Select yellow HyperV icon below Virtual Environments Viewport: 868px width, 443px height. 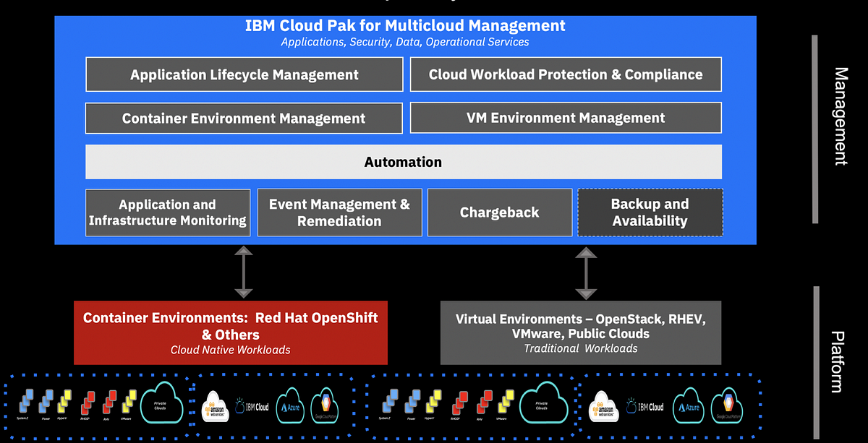[434, 400]
